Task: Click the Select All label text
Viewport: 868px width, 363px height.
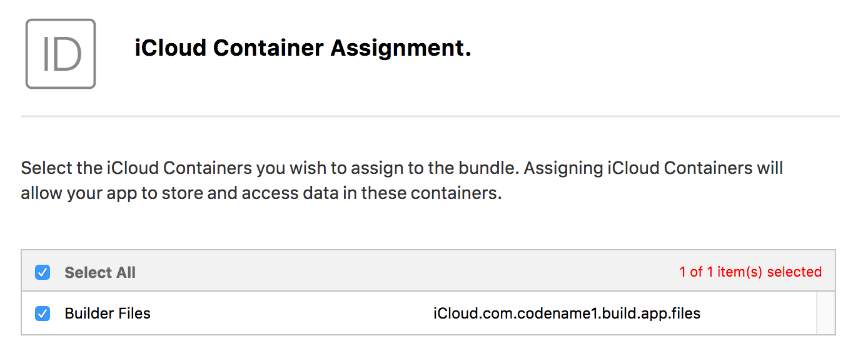Action: (100, 272)
